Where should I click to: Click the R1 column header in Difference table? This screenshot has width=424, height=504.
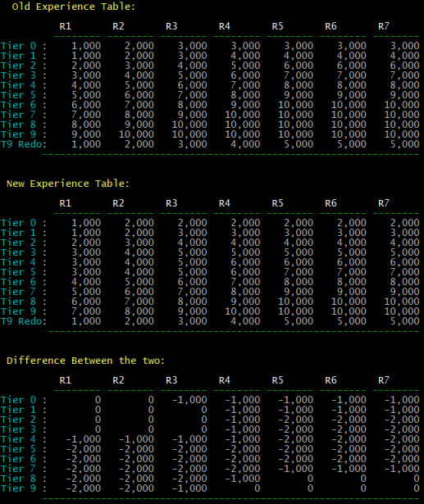66,380
